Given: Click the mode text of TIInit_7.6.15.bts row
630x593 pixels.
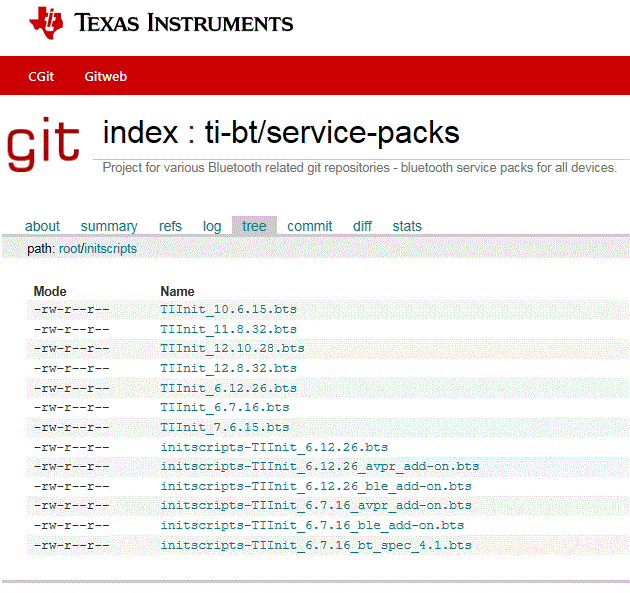Looking at the screenshot, I should [x=72, y=427].
